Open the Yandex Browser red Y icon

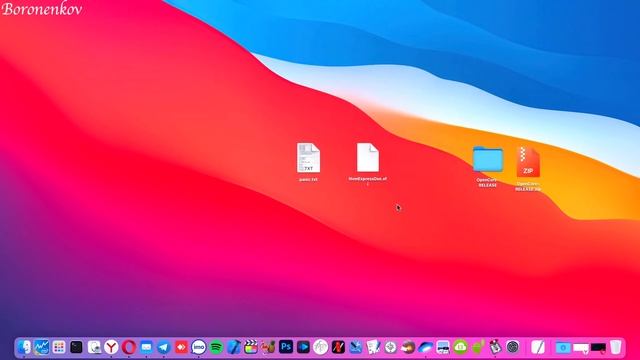111,347
